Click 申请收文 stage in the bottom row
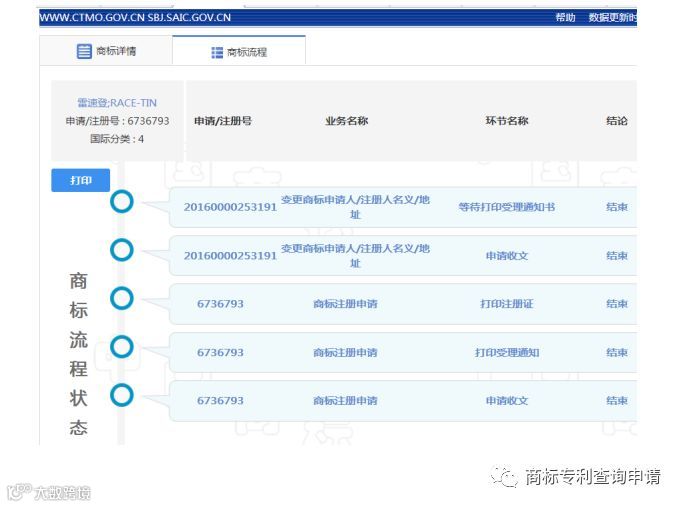This screenshot has width=682, height=507. [x=507, y=400]
